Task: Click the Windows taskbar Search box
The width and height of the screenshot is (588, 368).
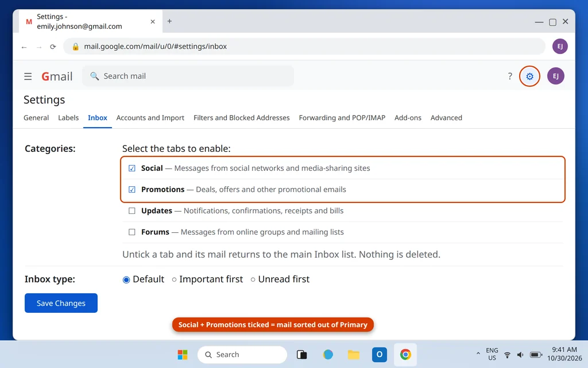Action: [242, 354]
